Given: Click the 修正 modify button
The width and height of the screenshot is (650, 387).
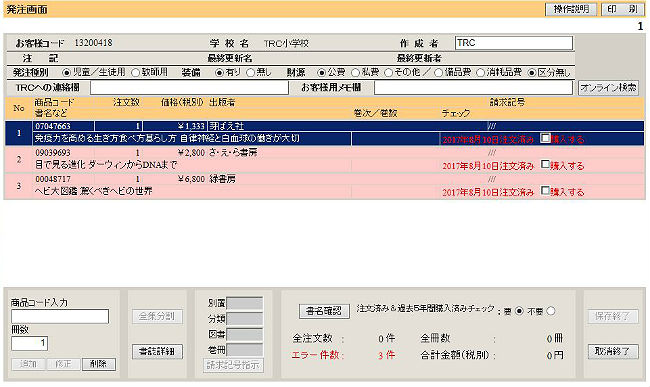Looking at the screenshot, I should pyautogui.click(x=63, y=364).
